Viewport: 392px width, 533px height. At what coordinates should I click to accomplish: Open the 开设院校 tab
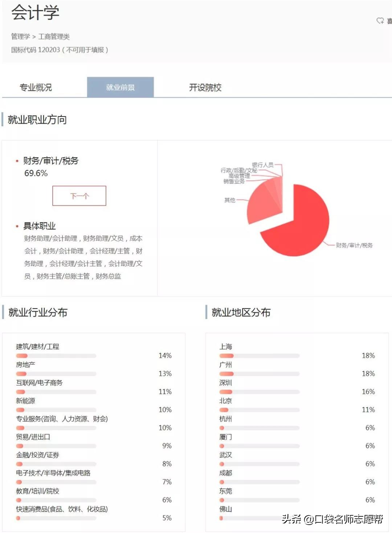pyautogui.click(x=206, y=87)
